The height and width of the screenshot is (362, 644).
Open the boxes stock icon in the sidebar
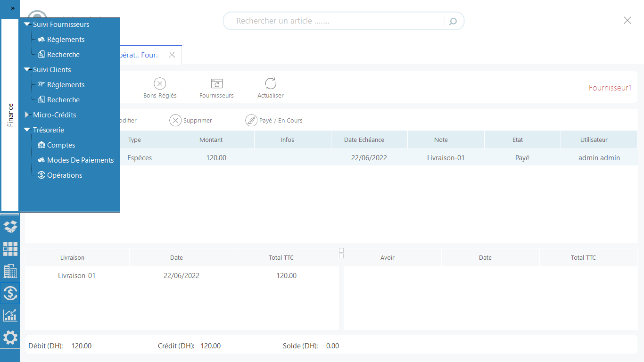(x=10, y=227)
